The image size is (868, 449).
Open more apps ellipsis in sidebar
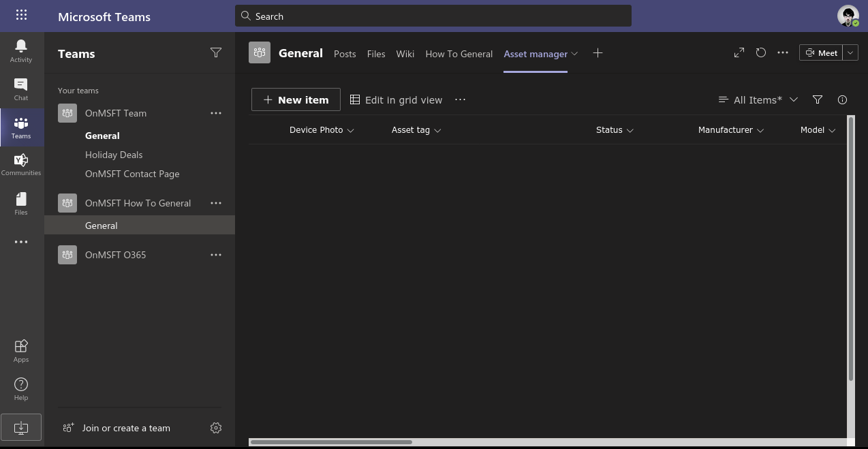tap(21, 242)
